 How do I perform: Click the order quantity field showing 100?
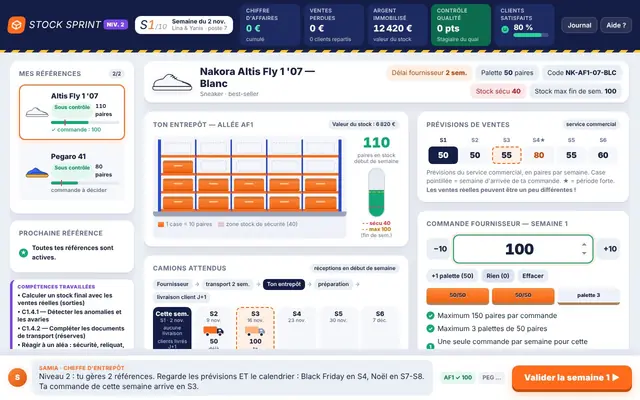tap(523, 249)
